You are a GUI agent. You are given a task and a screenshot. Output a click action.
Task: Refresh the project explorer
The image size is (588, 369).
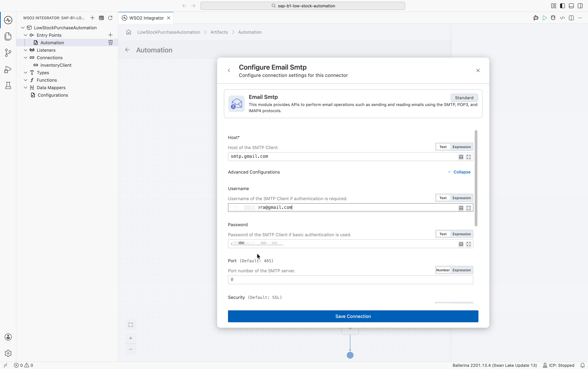110,18
